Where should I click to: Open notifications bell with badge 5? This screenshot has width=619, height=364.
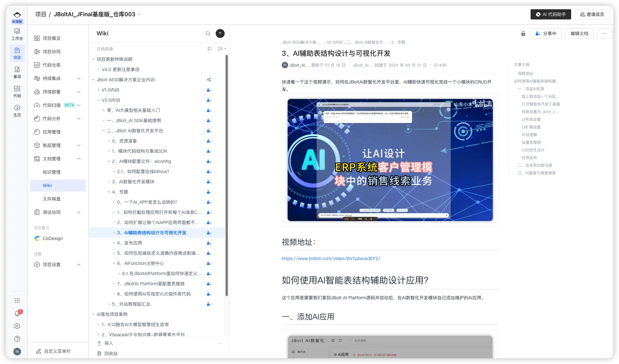point(17,313)
